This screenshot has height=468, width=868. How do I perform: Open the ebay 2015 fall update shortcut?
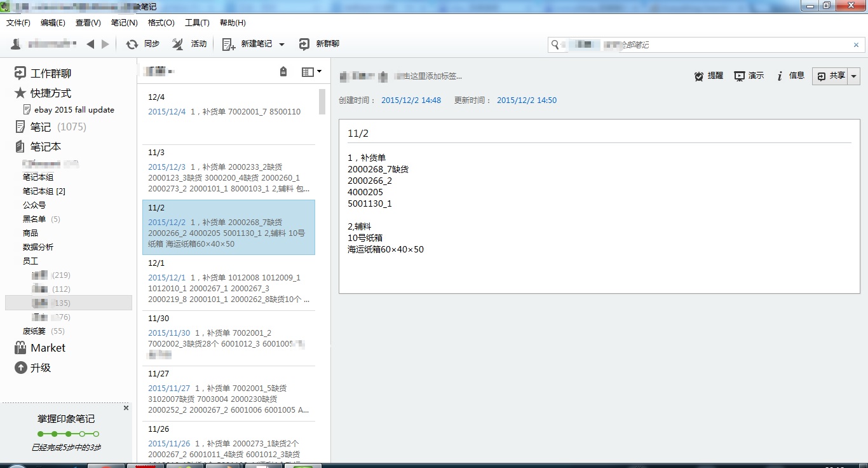74,110
